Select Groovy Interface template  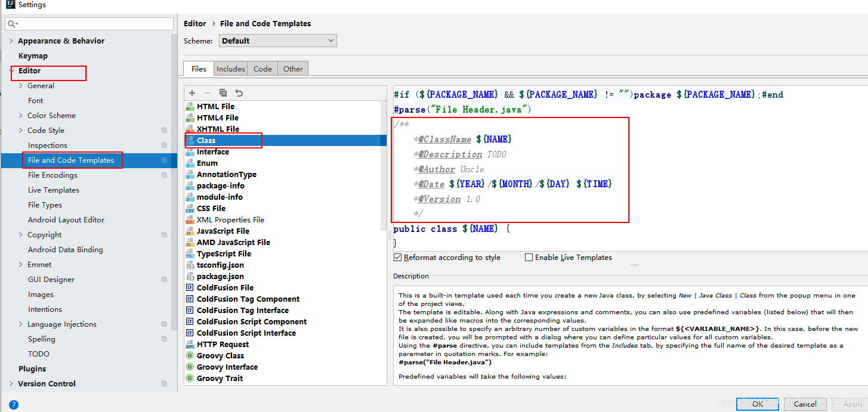(x=227, y=367)
